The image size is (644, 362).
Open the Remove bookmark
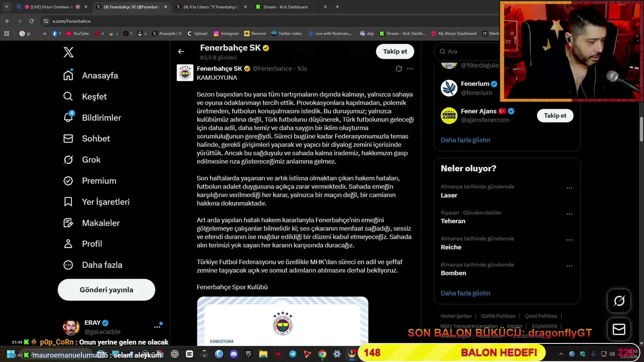point(255,34)
